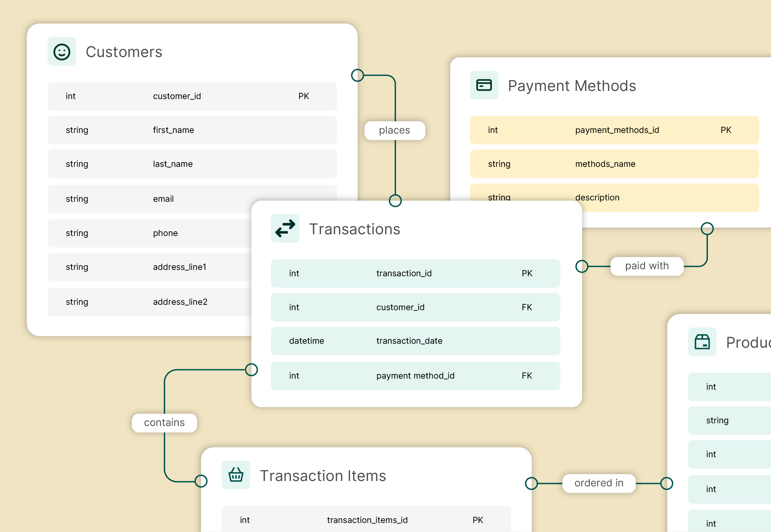Open the connector circle below Customers table

(357, 75)
